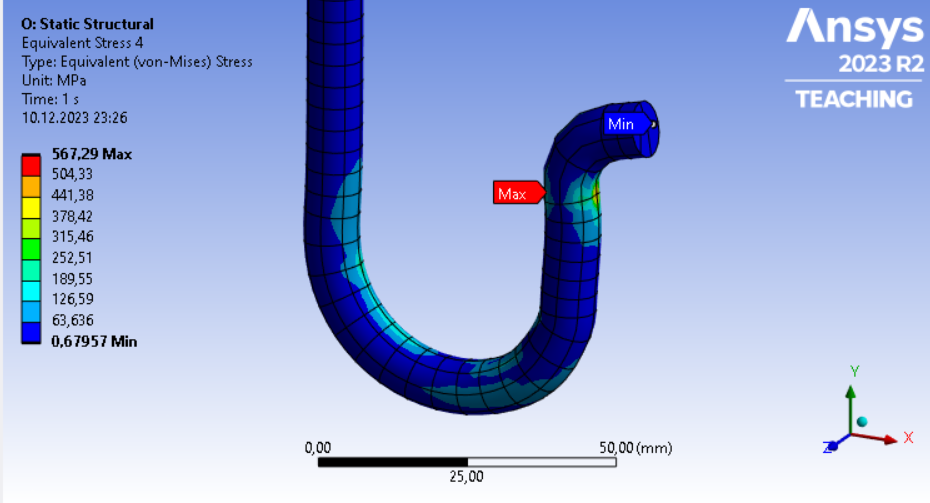The width and height of the screenshot is (930, 503).
Task: Click the red Max probe label
Action: [x=519, y=193]
